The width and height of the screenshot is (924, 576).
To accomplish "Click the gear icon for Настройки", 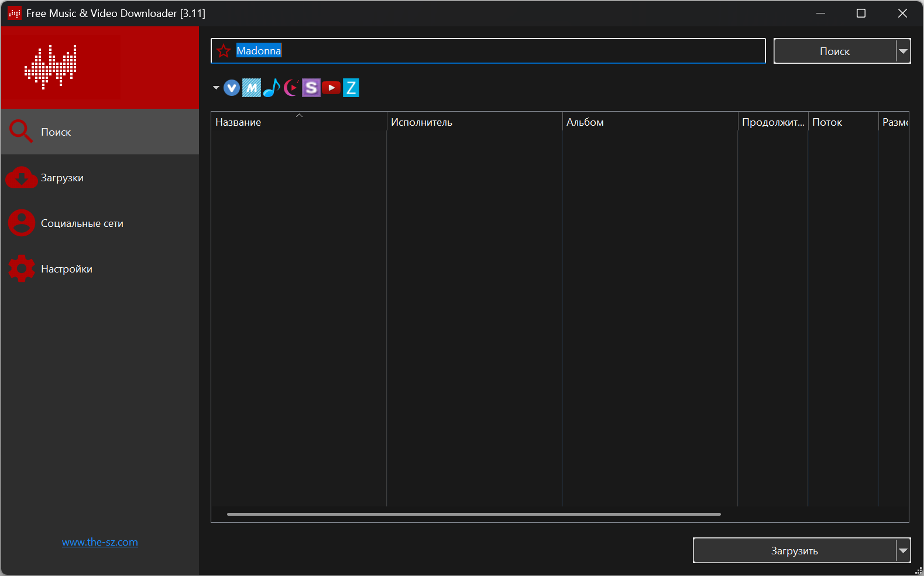I will pos(22,268).
